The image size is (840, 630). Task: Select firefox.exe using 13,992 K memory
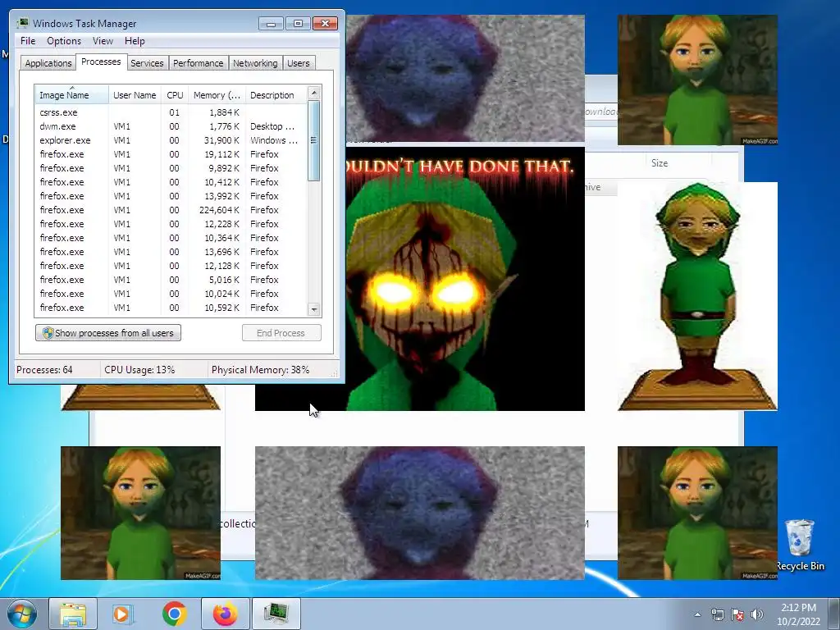pos(171,196)
